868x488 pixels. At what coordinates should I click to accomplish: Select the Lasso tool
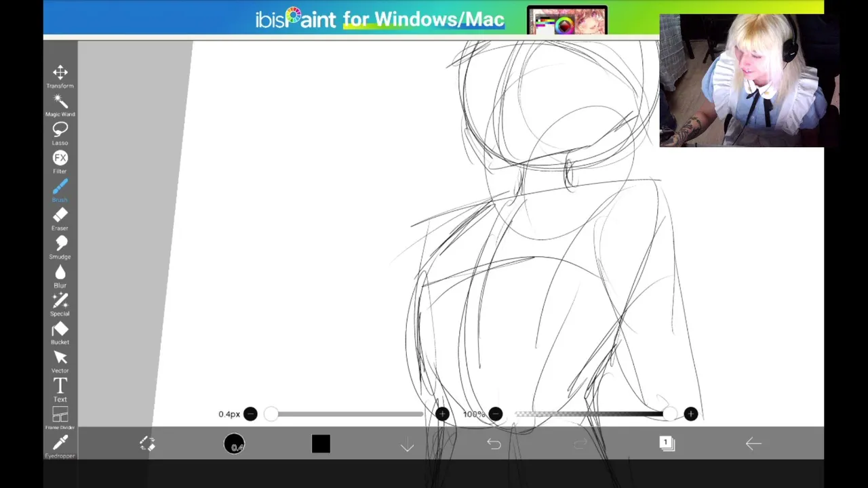point(60,134)
